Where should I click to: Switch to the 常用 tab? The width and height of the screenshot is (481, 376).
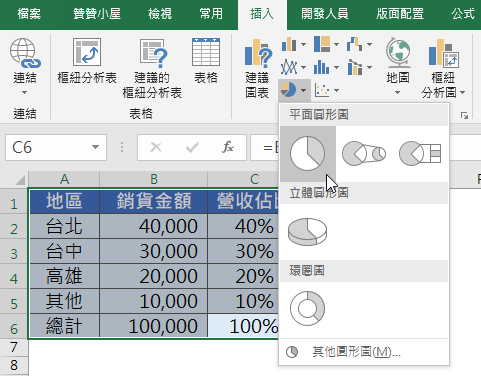(211, 14)
